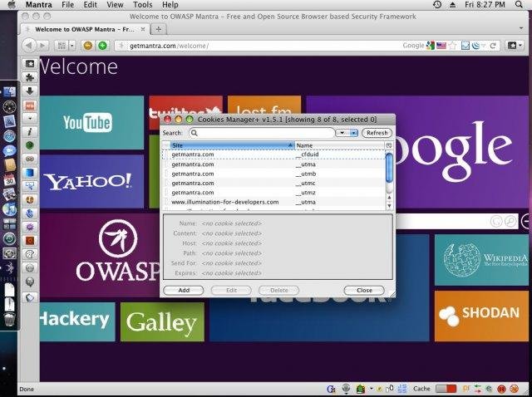Click into the Cookies Manager search field

(262, 133)
